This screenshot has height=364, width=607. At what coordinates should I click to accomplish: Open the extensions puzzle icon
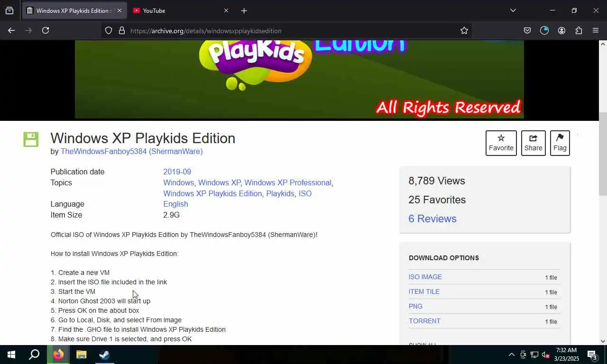pyautogui.click(x=579, y=30)
